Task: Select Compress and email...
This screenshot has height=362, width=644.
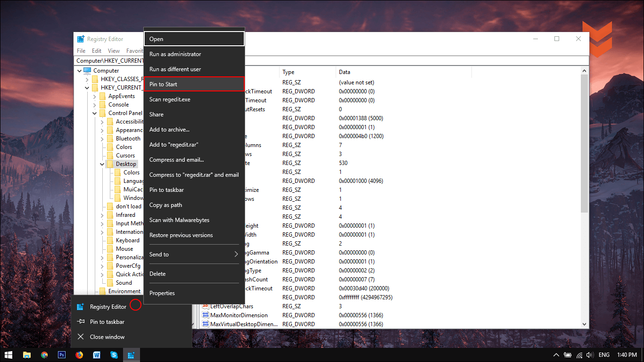Action: [194, 160]
